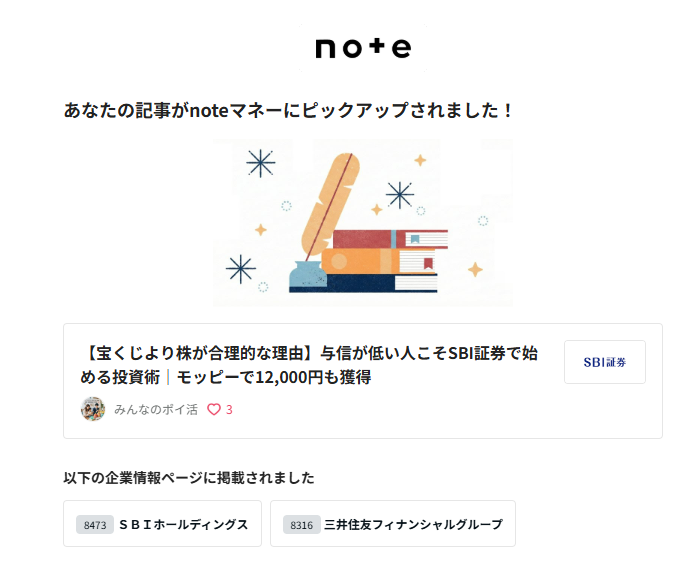
Task: Open the みんなのポイ活 author avatar
Action: tap(92, 409)
